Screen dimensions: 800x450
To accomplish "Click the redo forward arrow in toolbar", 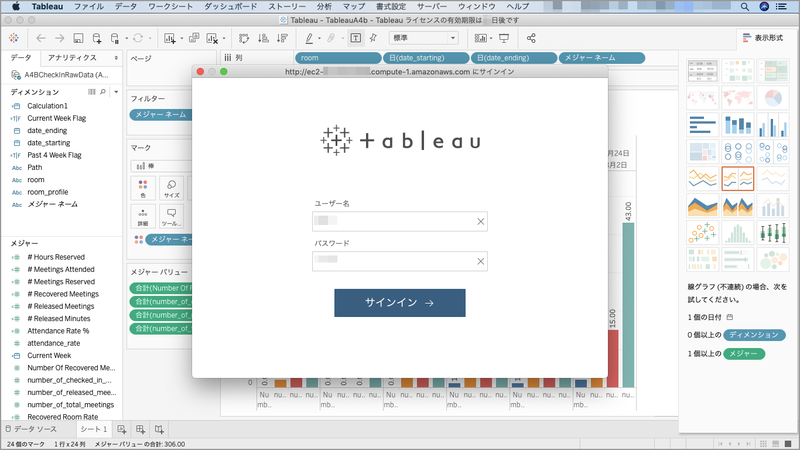I will pos(60,38).
